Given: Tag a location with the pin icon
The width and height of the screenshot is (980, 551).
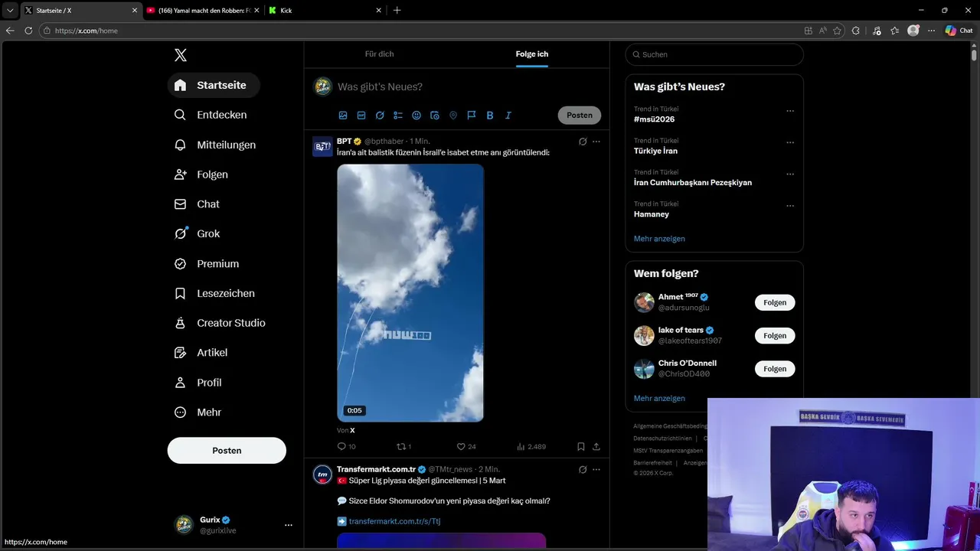Looking at the screenshot, I should pyautogui.click(x=453, y=116).
